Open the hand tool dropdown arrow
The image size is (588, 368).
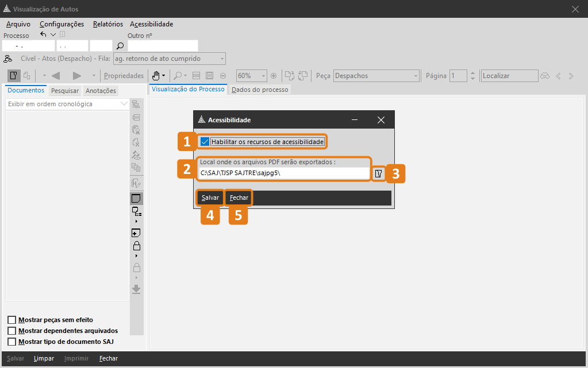click(x=163, y=76)
